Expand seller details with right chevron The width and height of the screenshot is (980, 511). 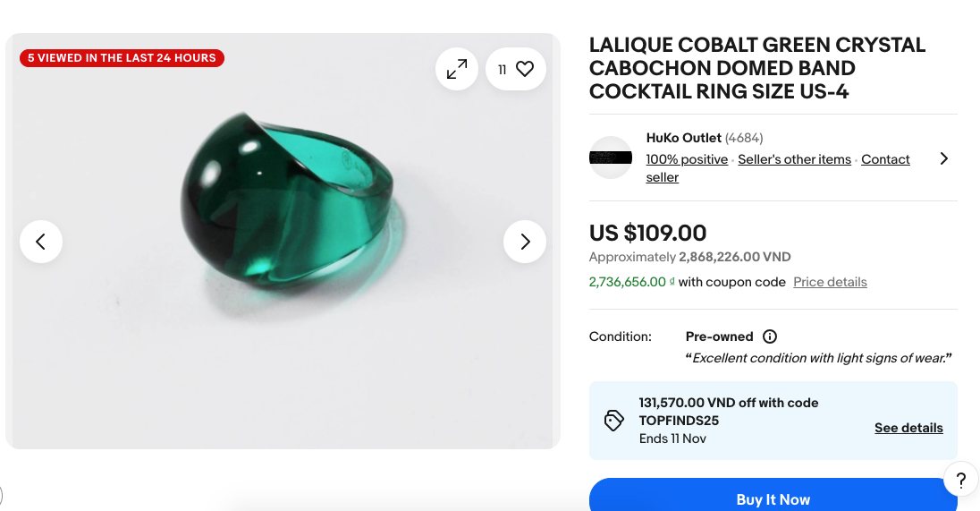pos(943,158)
